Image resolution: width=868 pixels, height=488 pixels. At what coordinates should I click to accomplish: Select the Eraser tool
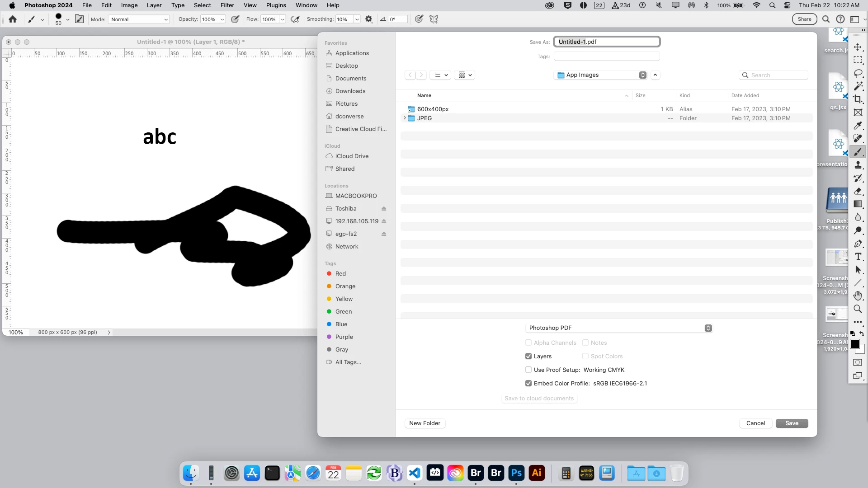pyautogui.click(x=858, y=191)
